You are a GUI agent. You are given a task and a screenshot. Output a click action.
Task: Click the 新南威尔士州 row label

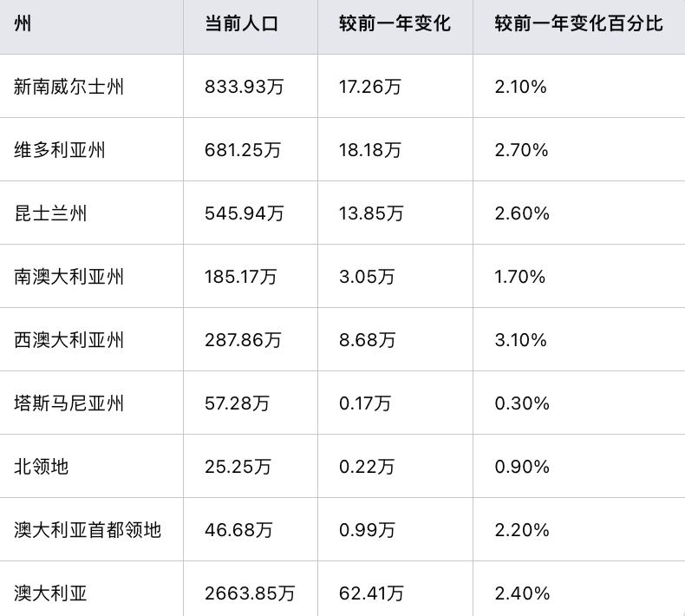(69, 87)
